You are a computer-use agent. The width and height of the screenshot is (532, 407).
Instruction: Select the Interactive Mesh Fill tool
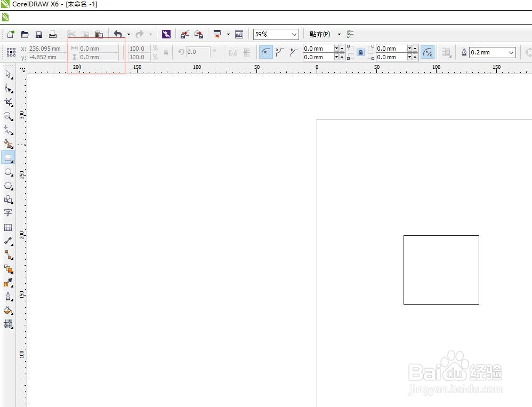point(9,324)
